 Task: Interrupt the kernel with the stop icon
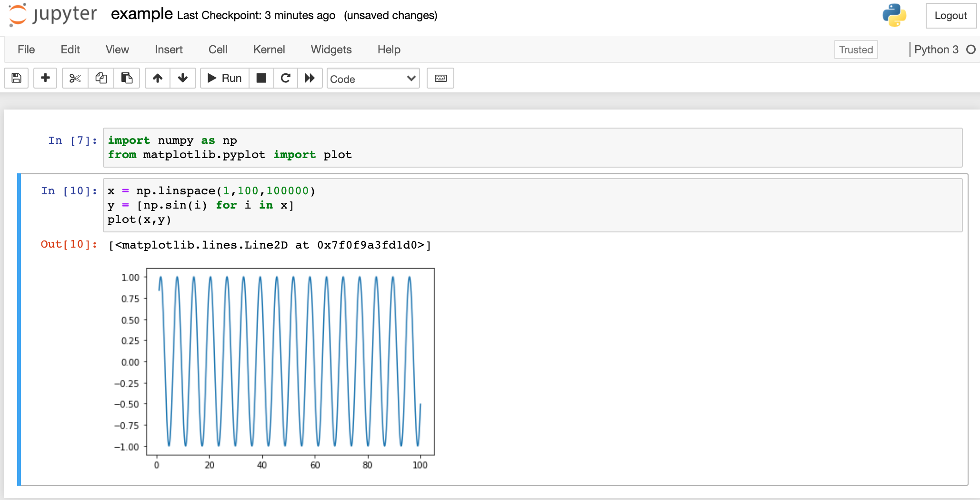[261, 78]
